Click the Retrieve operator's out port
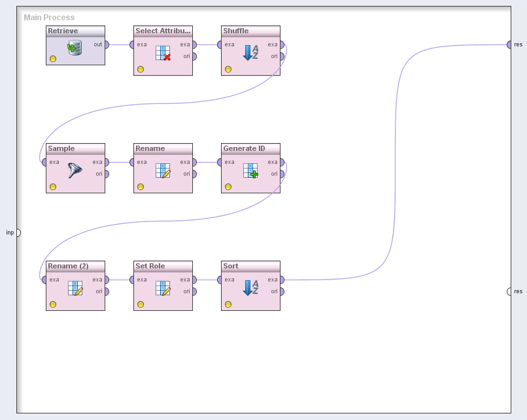 click(x=107, y=44)
